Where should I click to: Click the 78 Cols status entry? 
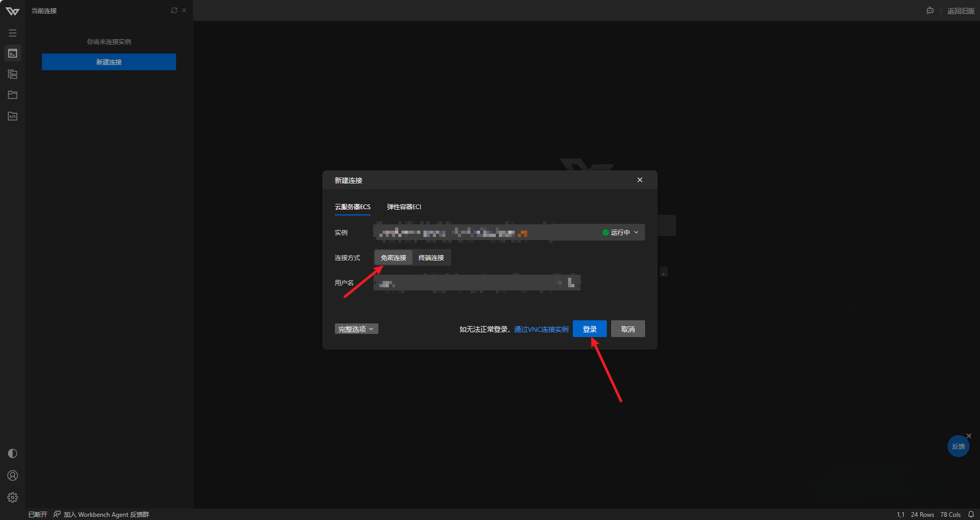click(950, 515)
